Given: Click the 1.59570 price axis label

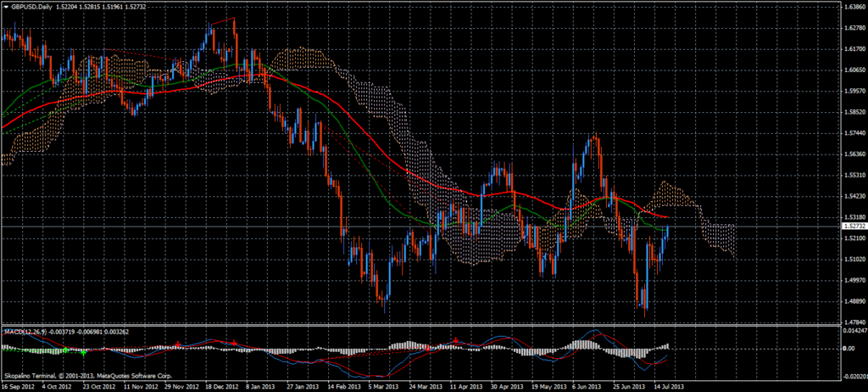Looking at the screenshot, I should tap(856, 91).
